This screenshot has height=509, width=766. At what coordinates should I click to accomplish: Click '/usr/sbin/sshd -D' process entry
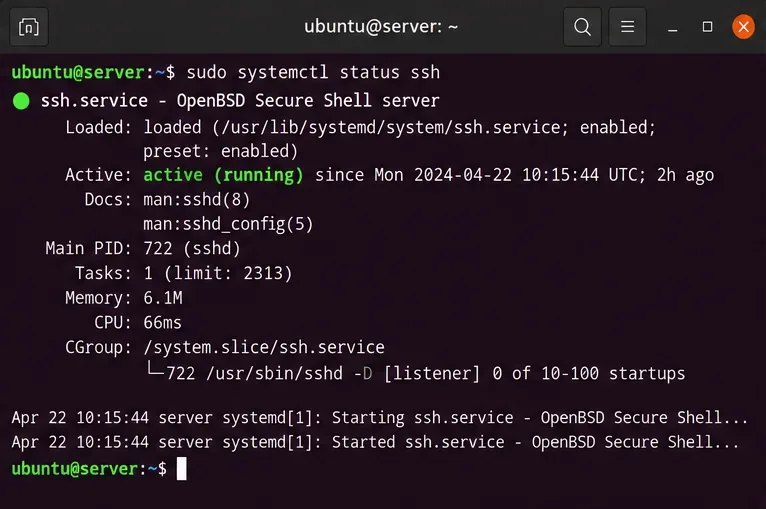289,374
